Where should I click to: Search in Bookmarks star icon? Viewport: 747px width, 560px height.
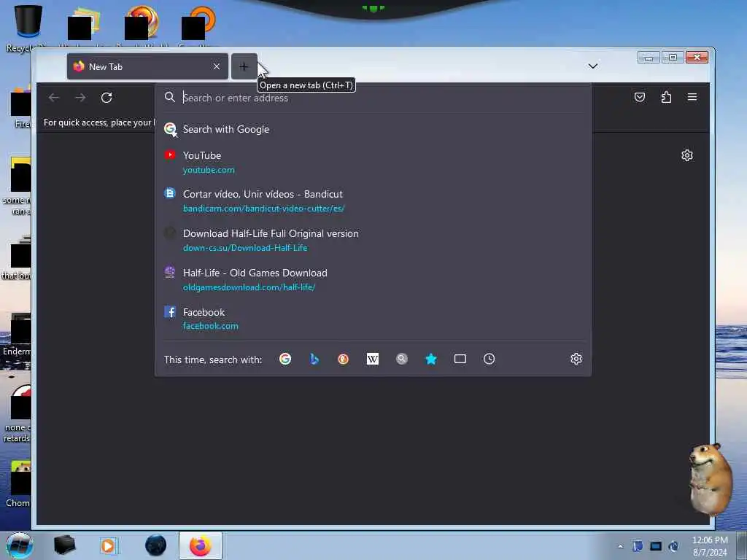tap(430, 359)
